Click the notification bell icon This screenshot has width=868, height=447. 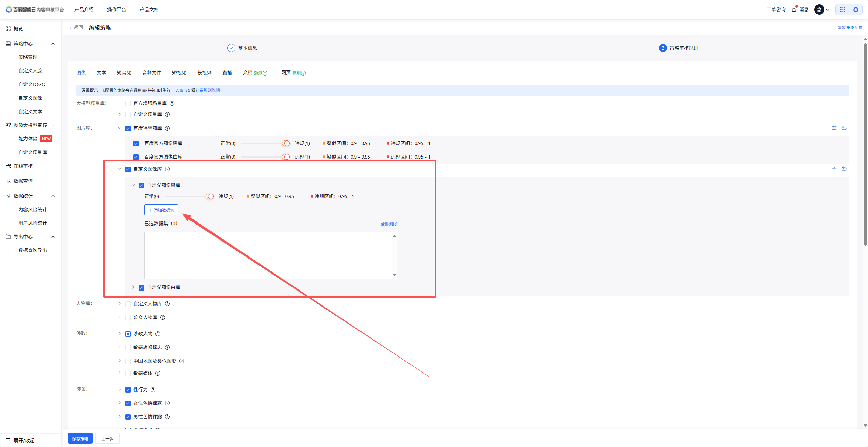pos(794,10)
